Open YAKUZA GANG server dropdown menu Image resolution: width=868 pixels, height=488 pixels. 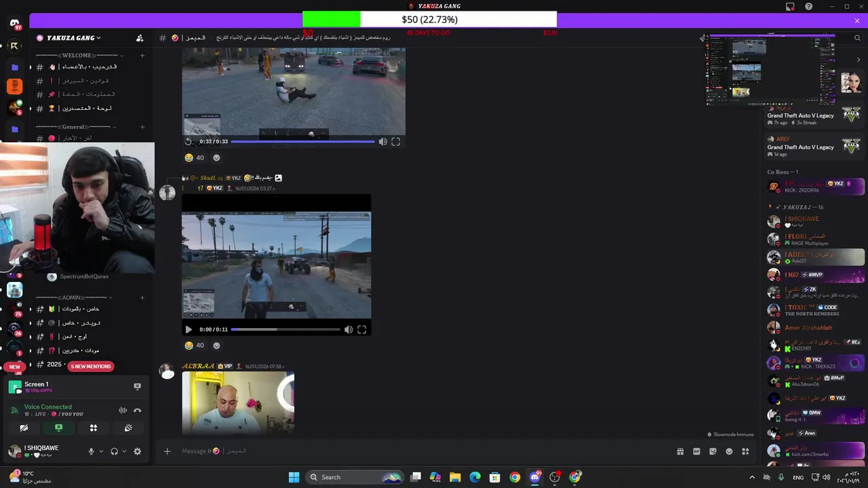click(x=68, y=38)
